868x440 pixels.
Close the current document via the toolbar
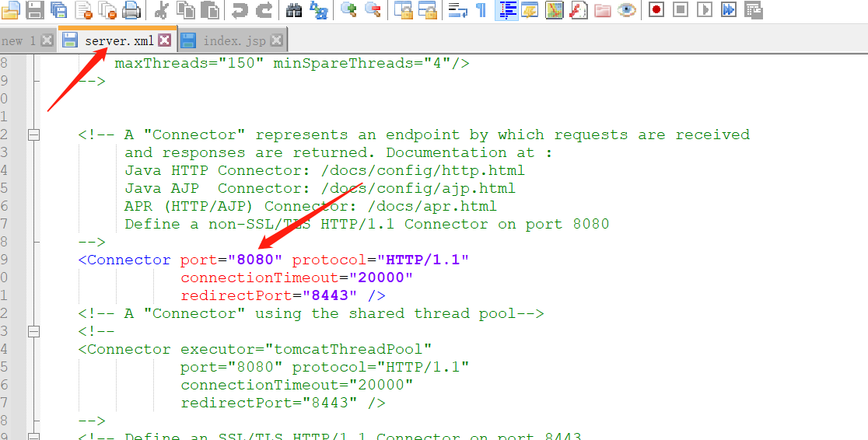point(84,9)
